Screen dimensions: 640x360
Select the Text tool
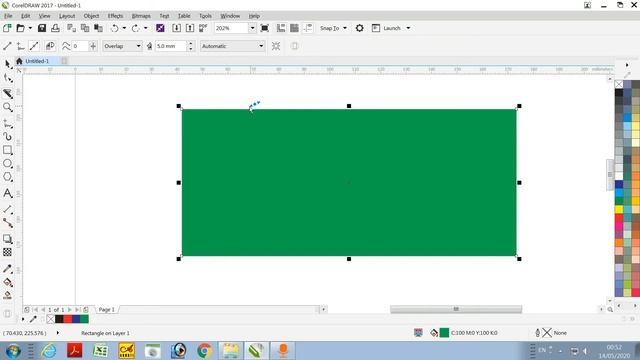tap(8, 193)
